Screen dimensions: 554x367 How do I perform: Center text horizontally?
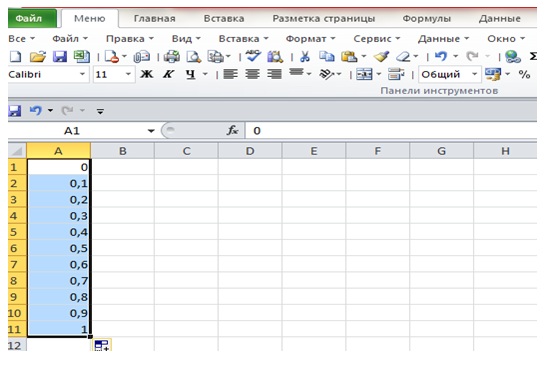point(252,74)
